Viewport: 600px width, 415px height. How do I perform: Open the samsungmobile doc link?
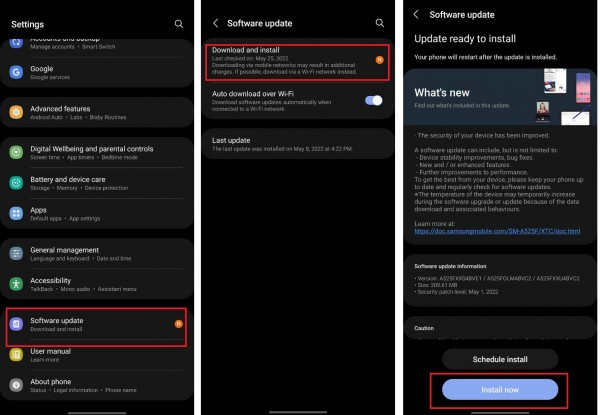tap(497, 231)
